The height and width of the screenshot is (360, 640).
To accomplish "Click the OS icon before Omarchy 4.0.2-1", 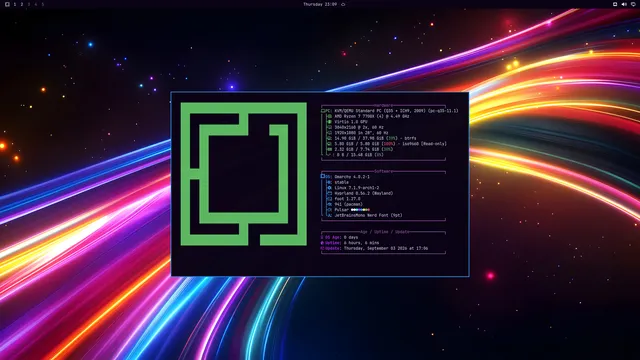I will [x=323, y=177].
